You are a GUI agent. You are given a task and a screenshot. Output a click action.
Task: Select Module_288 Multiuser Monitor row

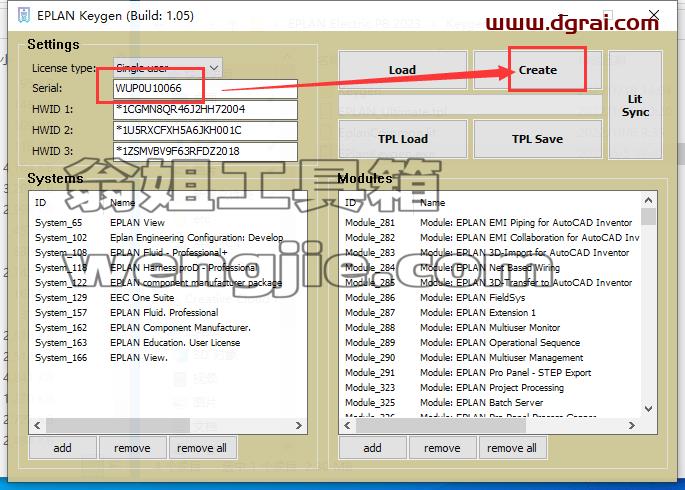click(490, 328)
